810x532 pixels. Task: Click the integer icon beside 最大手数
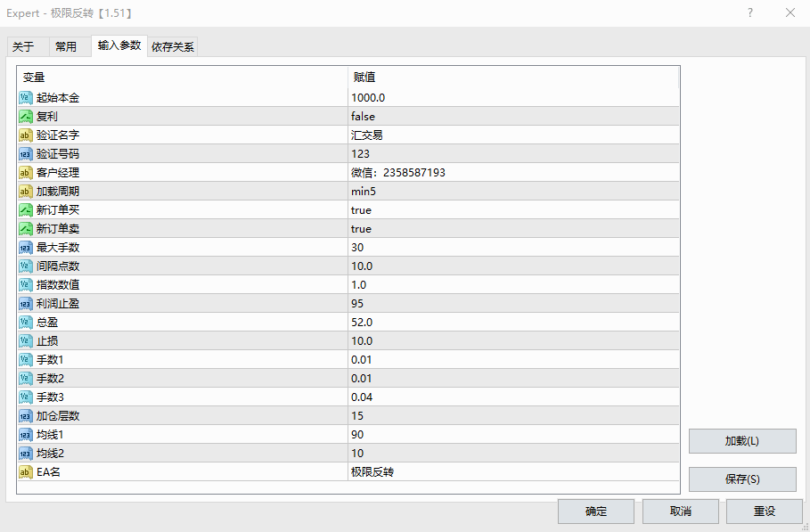(x=26, y=248)
